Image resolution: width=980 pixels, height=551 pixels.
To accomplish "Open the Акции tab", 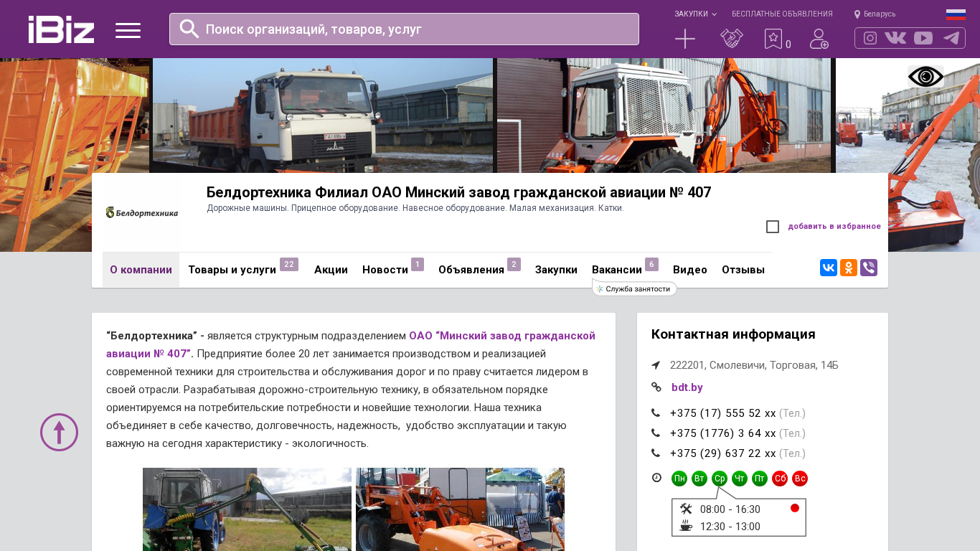I will 331,270.
